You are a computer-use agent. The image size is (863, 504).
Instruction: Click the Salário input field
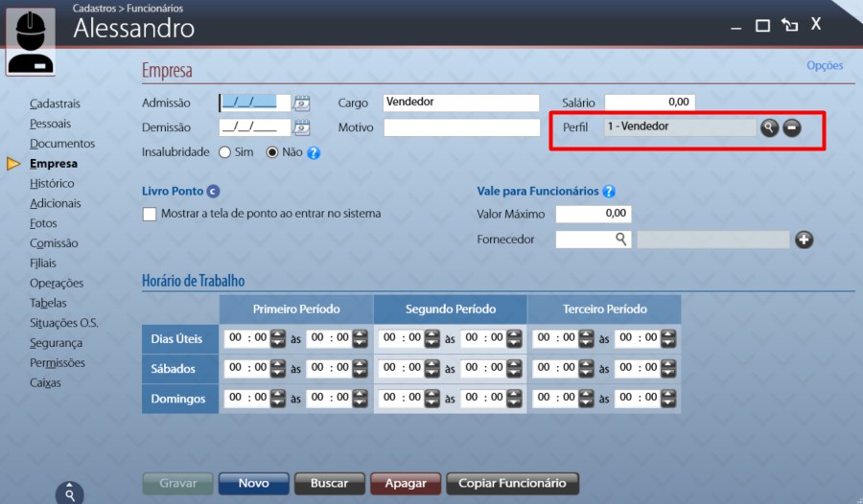649,103
